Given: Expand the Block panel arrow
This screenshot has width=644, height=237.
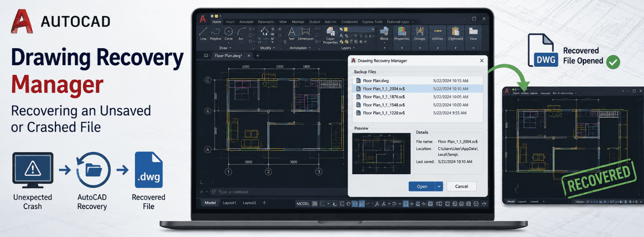Looking at the screenshot, I should point(385,48).
